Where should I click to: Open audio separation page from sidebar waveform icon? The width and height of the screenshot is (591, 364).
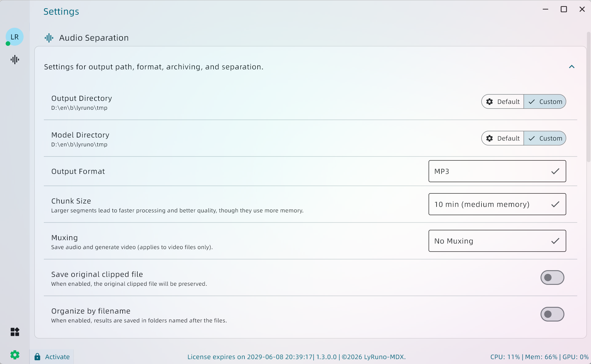[x=15, y=60]
